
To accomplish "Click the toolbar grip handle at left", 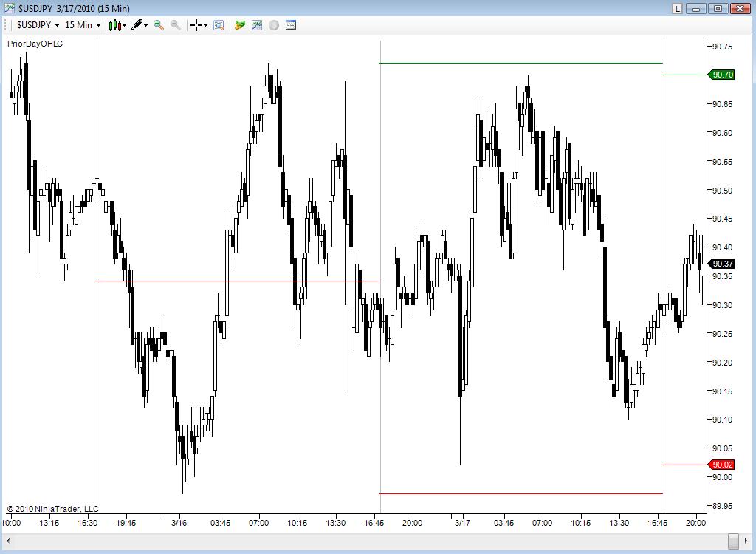I will point(5,25).
